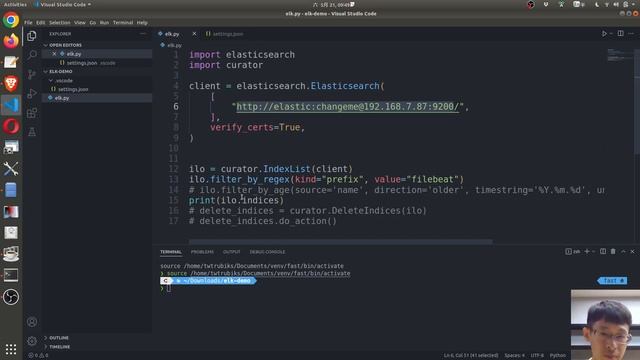Open the Accounts icon in activity bar

coord(32,322)
